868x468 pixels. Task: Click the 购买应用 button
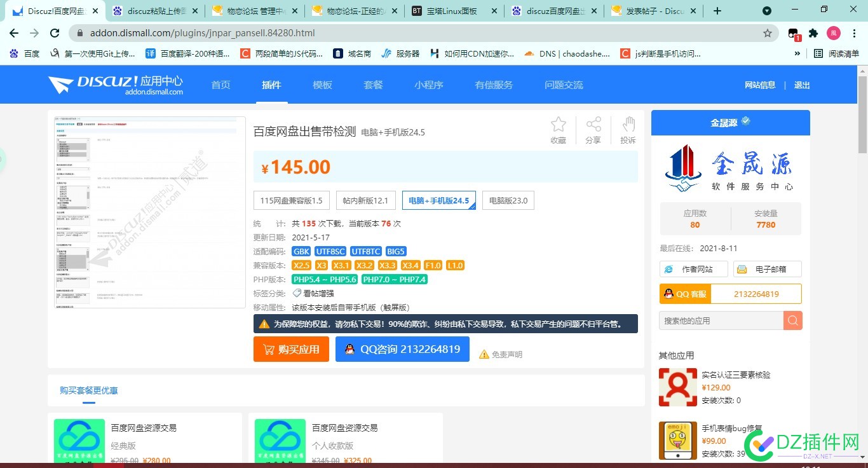coord(291,349)
